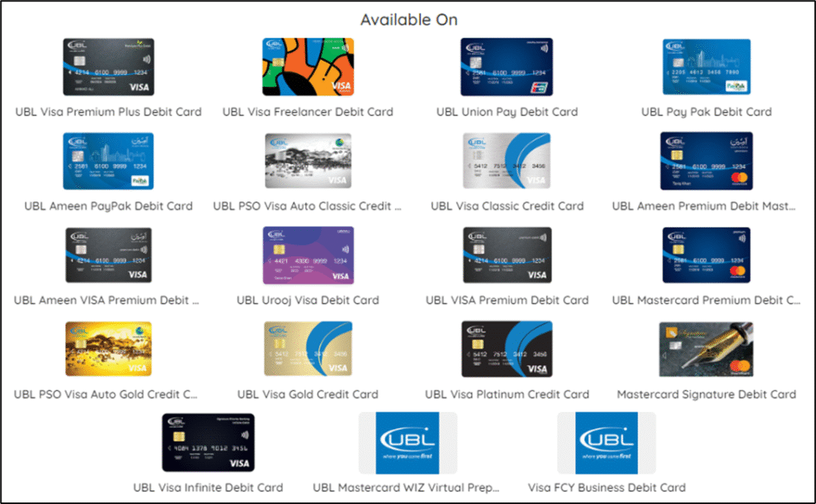This screenshot has width=816, height=504.
Task: Open the Mastercard Signature Debit Card pen image
Action: [x=706, y=349]
